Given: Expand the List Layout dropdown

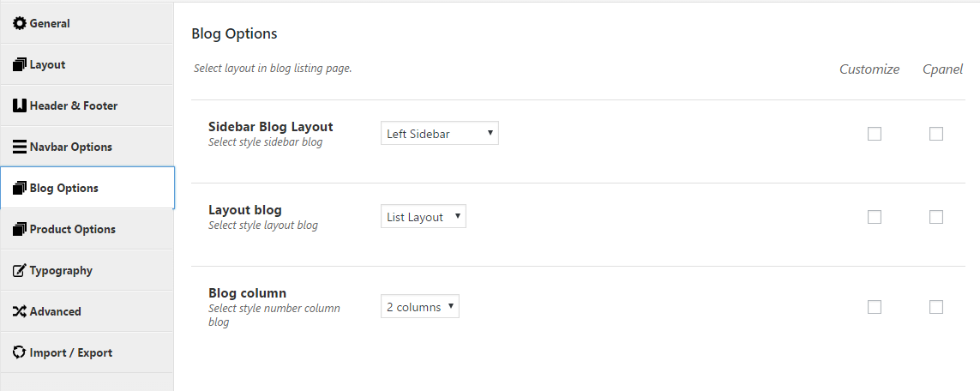Looking at the screenshot, I should [x=424, y=216].
